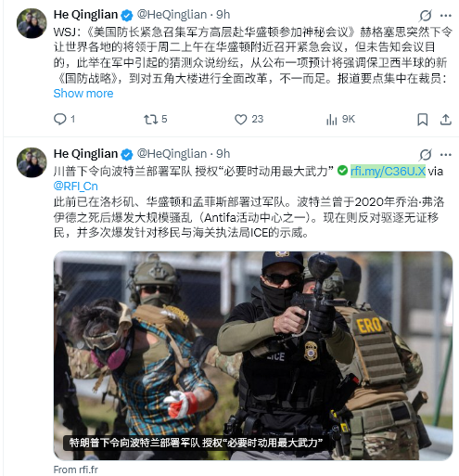Screen dimensions: 459x476
Task: Open more options menu of first tweet
Action: point(446,16)
